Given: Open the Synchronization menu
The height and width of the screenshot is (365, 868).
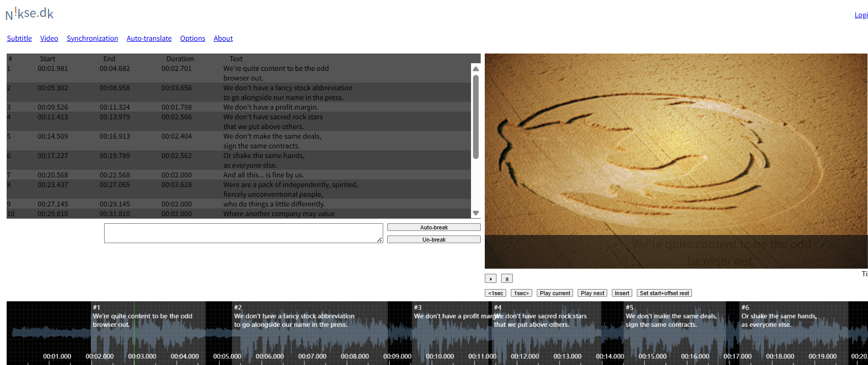Looking at the screenshot, I should pyautogui.click(x=92, y=38).
